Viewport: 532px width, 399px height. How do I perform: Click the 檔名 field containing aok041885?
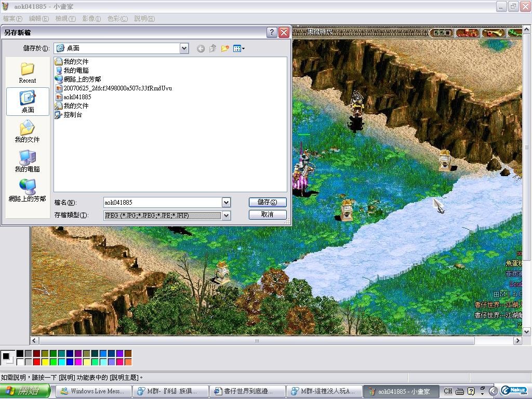pos(163,203)
